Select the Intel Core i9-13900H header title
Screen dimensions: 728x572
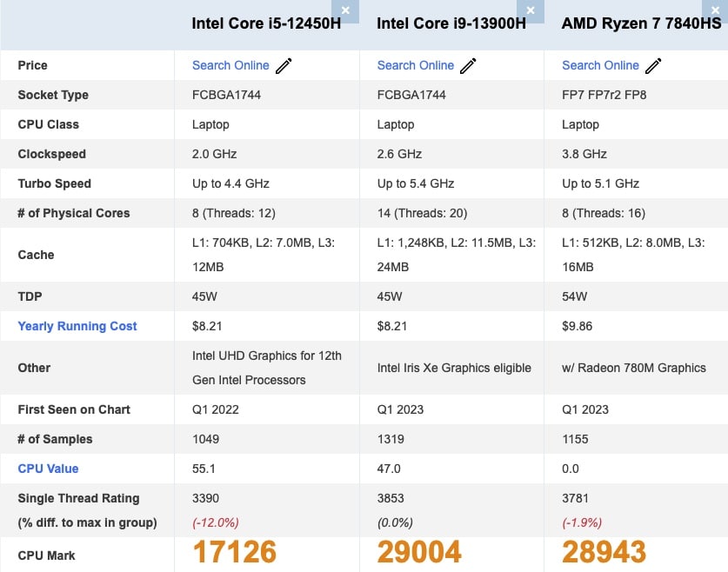click(x=451, y=23)
